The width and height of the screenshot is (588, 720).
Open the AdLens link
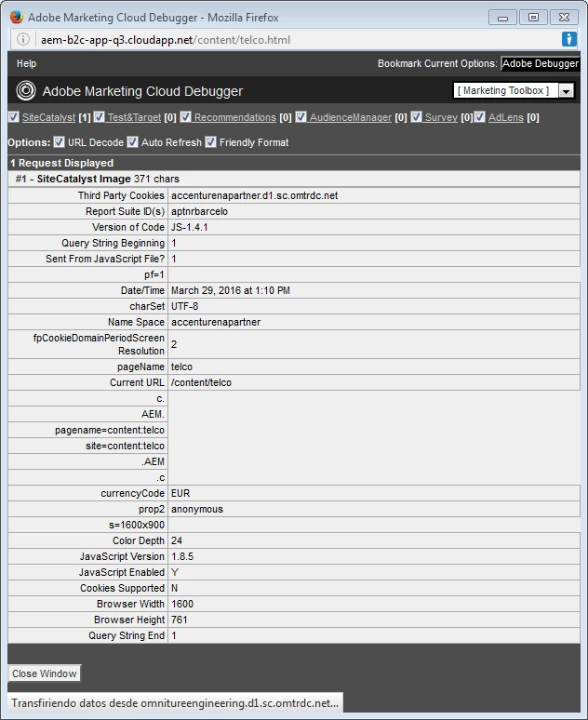point(506,117)
